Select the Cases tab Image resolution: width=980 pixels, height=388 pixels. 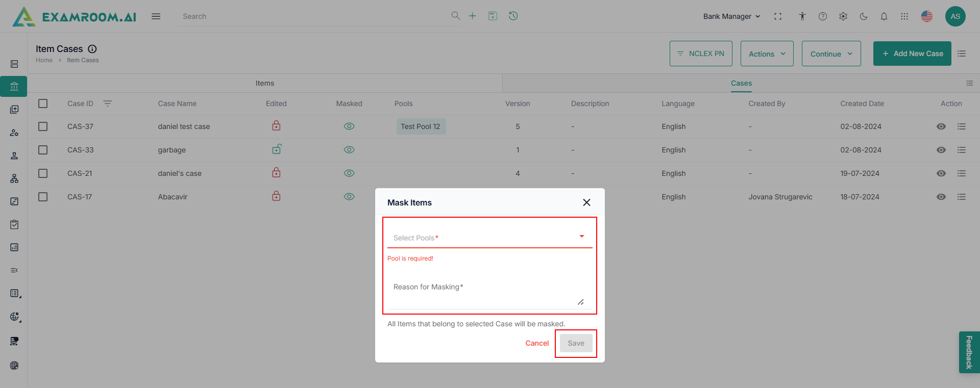[741, 83]
